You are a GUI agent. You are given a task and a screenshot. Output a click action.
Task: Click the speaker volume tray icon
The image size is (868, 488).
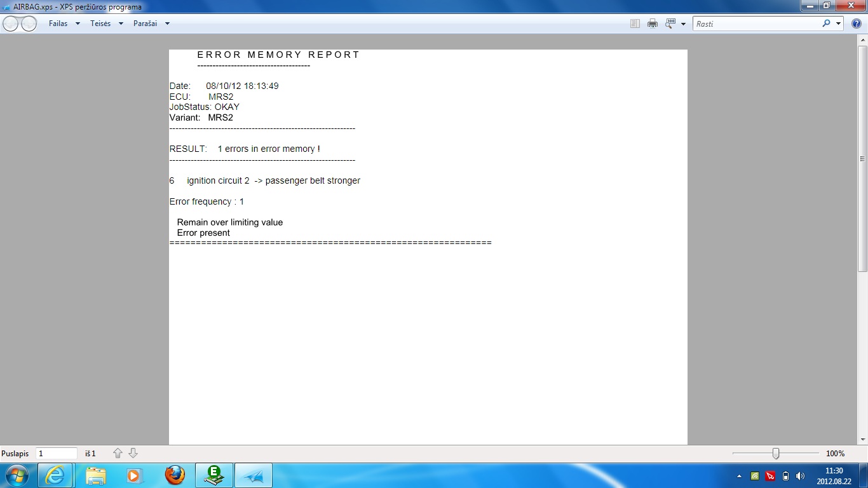800,476
